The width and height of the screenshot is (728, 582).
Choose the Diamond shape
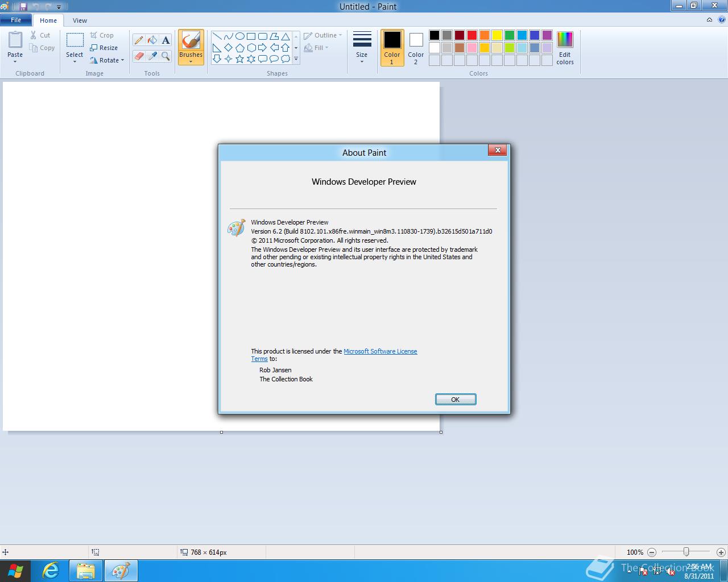pos(228,48)
